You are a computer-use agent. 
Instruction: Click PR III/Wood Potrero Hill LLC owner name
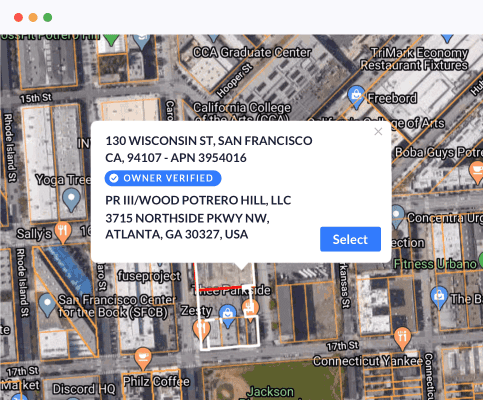click(198, 200)
